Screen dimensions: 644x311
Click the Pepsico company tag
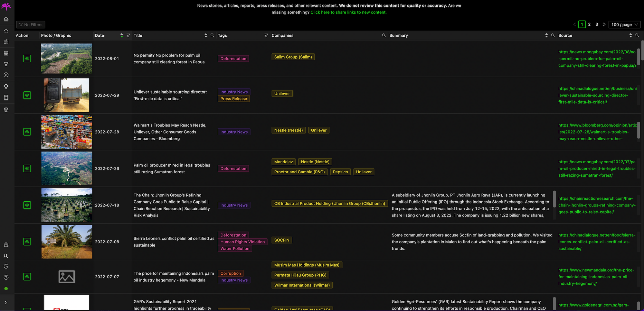click(x=340, y=172)
